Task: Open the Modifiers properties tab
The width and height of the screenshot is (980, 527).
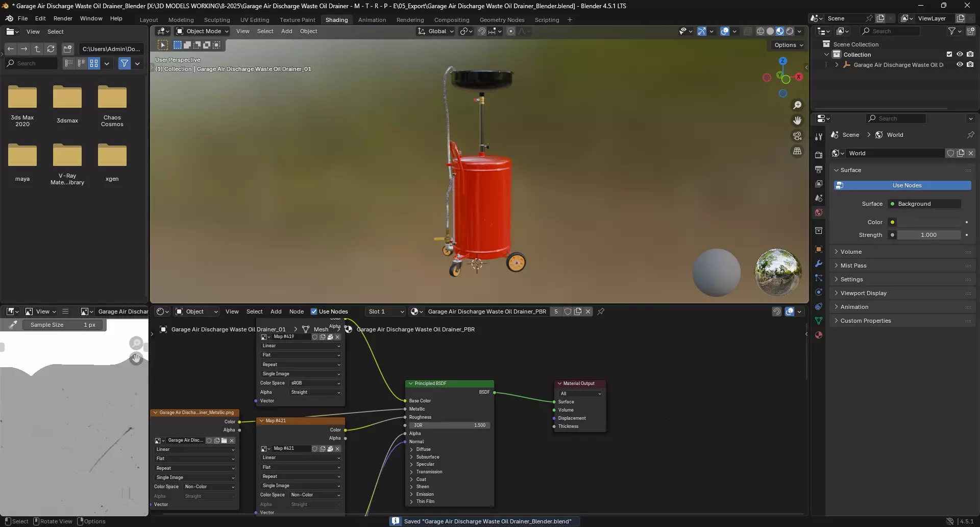Action: 819,263
